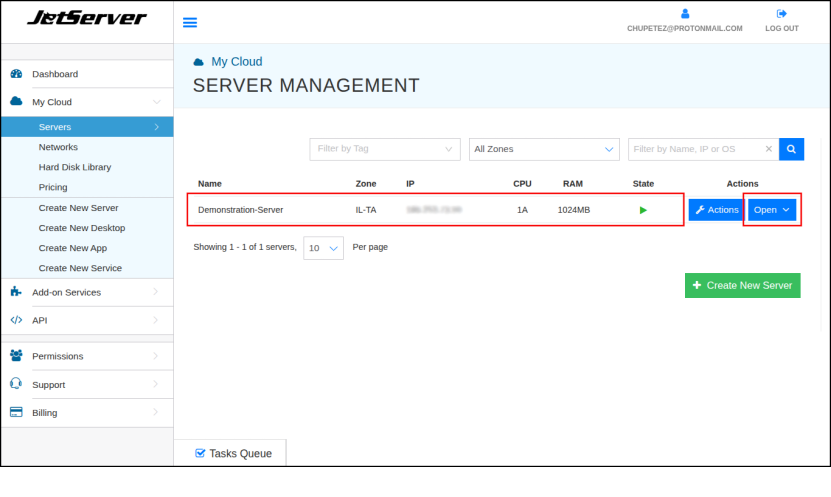
Task: Click the Dashboard gauge icon
Action: pos(16,74)
